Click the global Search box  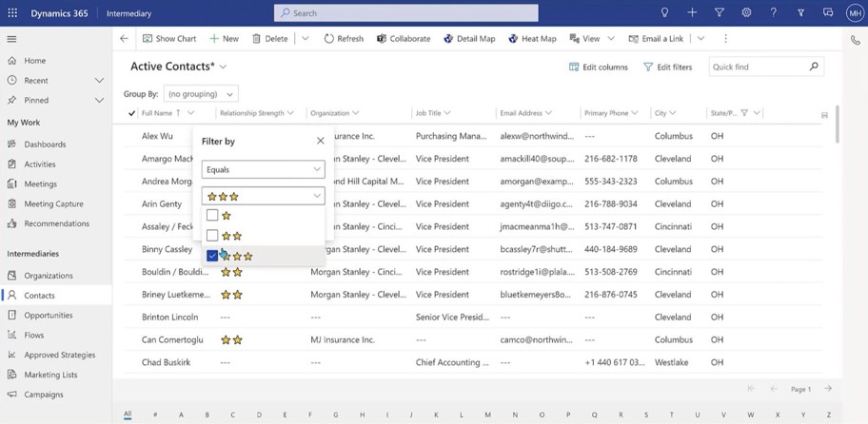405,12
